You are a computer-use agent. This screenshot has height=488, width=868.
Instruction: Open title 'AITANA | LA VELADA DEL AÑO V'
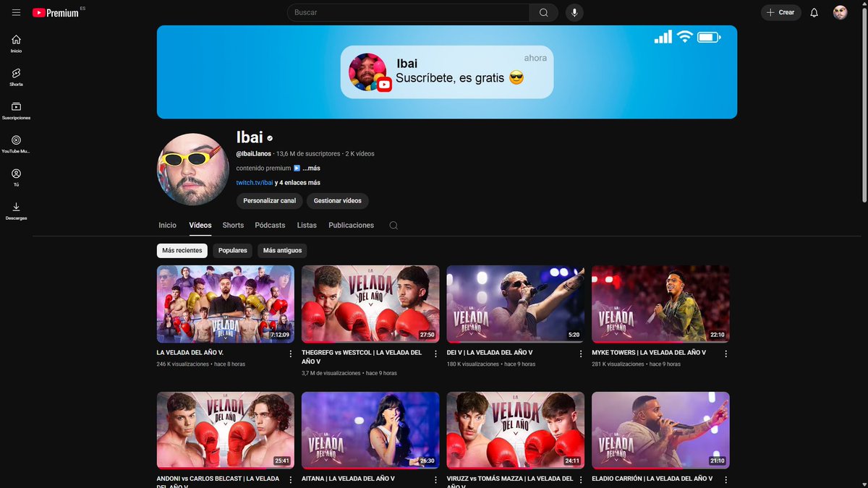[x=348, y=479]
